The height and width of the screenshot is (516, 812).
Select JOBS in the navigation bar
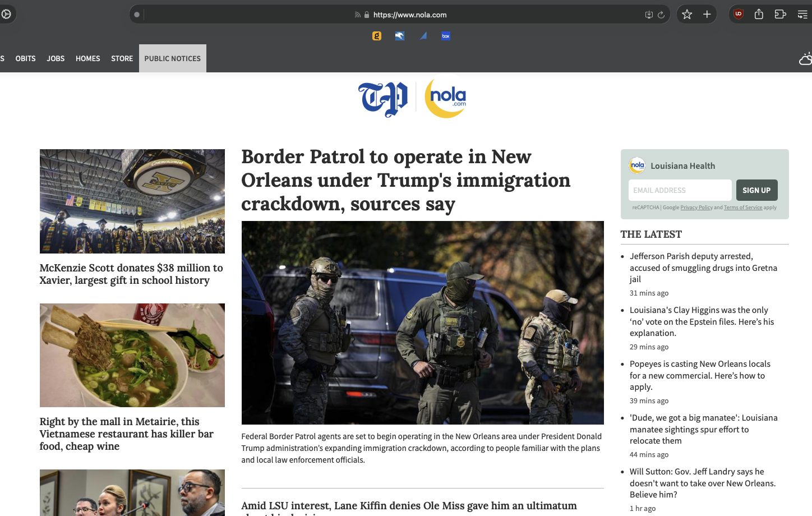pyautogui.click(x=56, y=58)
